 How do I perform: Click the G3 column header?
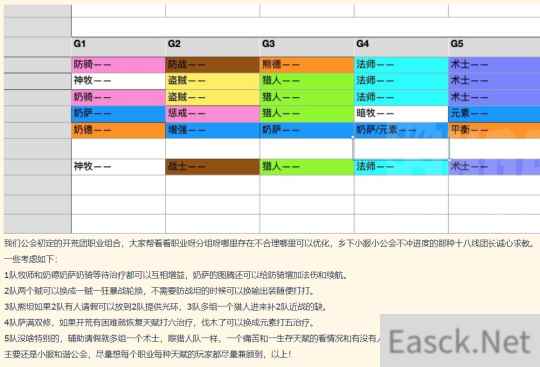coord(307,47)
